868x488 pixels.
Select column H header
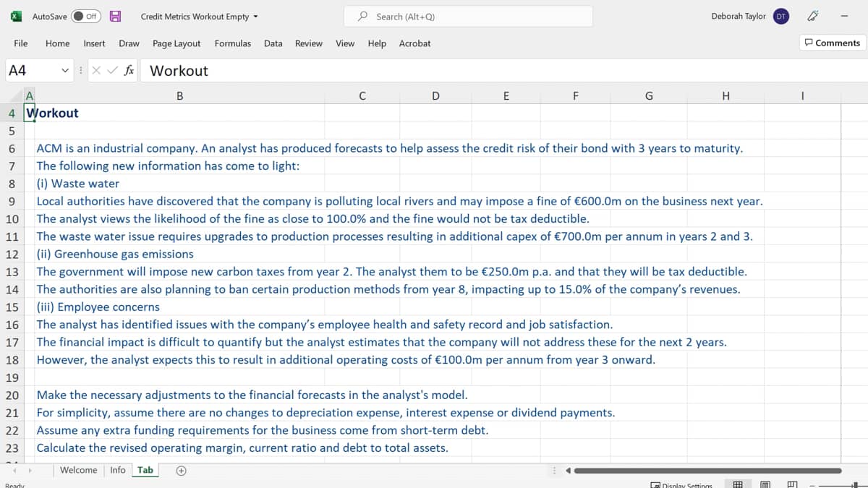[726, 95]
